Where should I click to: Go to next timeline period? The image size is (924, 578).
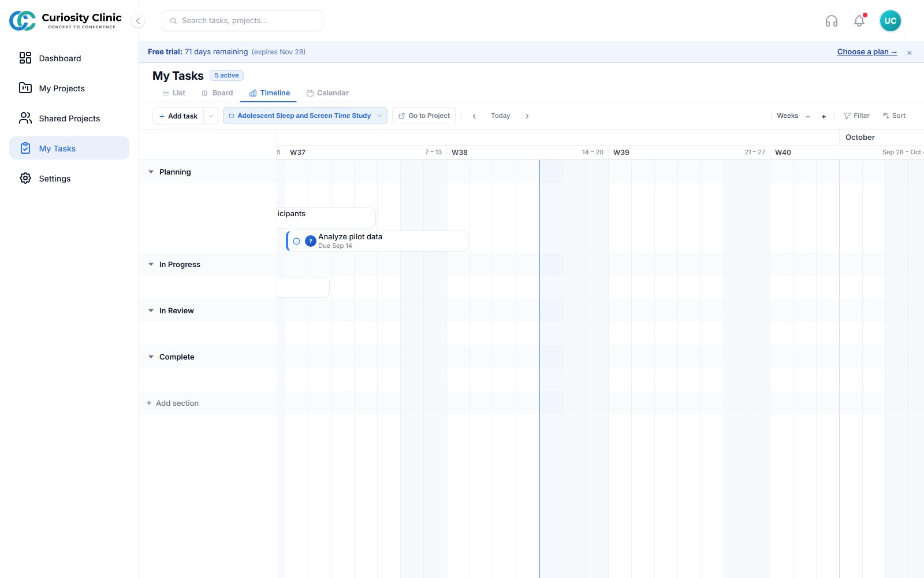point(527,116)
